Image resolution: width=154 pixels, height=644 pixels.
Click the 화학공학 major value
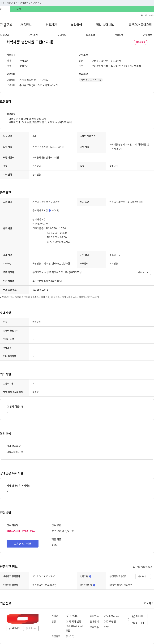pyautogui.click(x=37, y=322)
